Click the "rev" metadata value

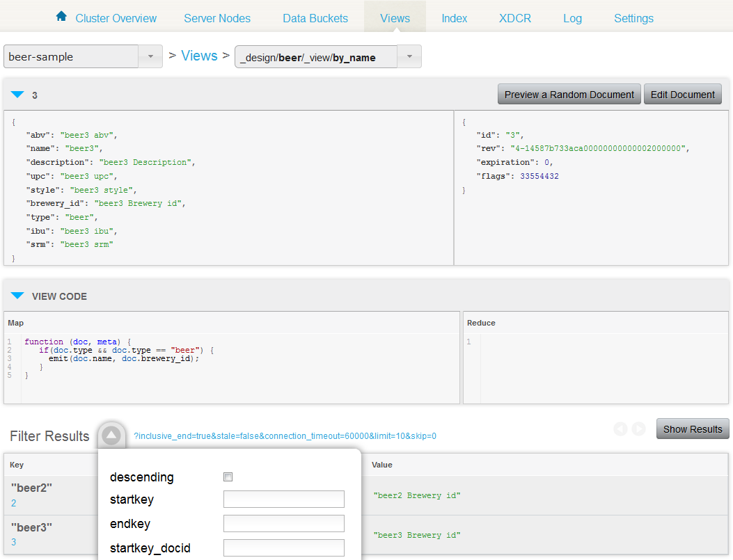pyautogui.click(x=597, y=148)
